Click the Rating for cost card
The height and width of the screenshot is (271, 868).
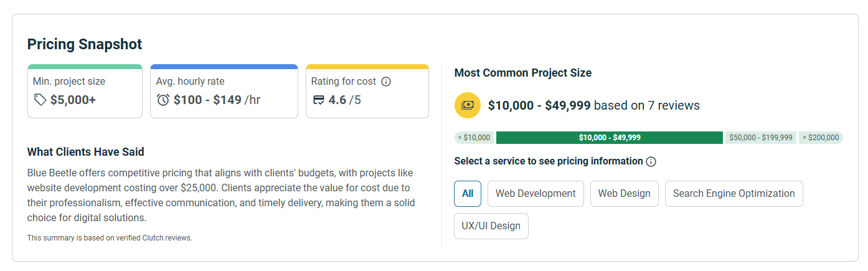(367, 91)
